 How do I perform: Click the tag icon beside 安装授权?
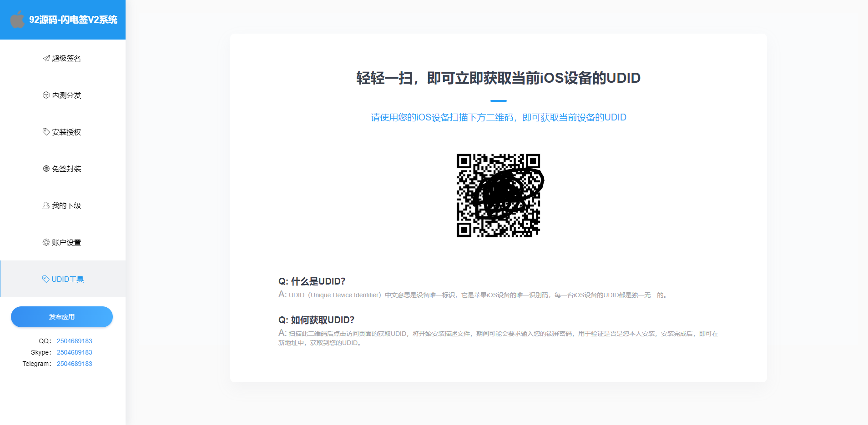click(46, 132)
